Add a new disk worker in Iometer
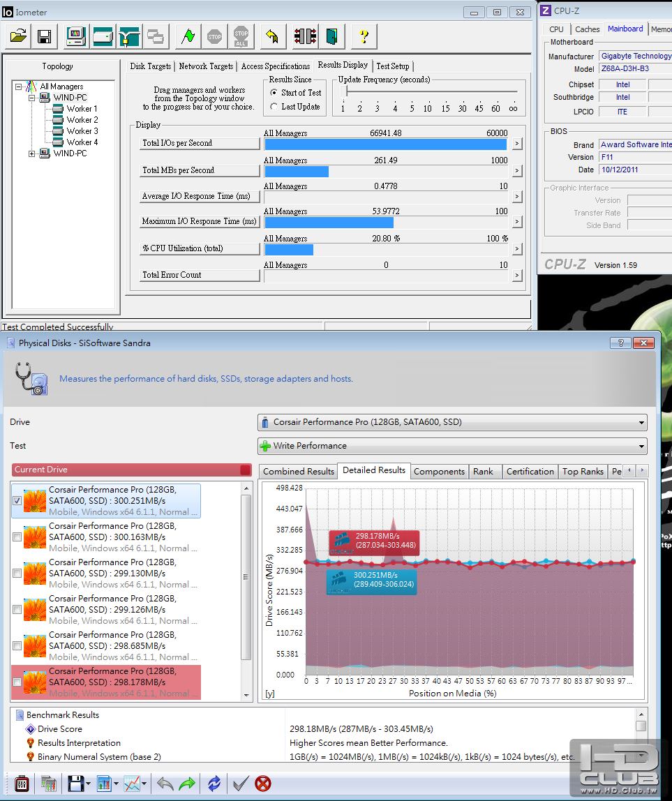Image resolution: width=672 pixels, height=801 pixels. (x=103, y=36)
